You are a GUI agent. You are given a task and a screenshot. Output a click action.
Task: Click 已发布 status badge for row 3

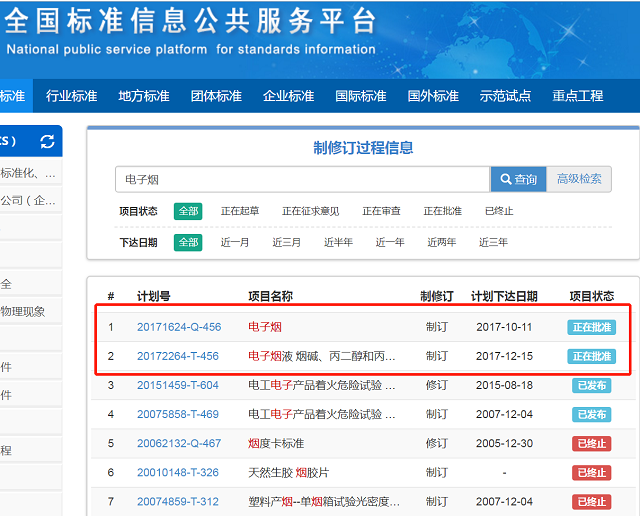[591, 386]
